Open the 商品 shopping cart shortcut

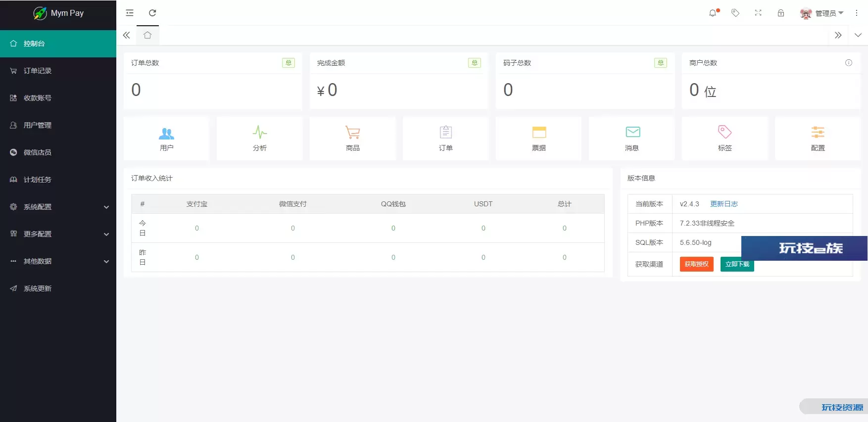coord(353,139)
